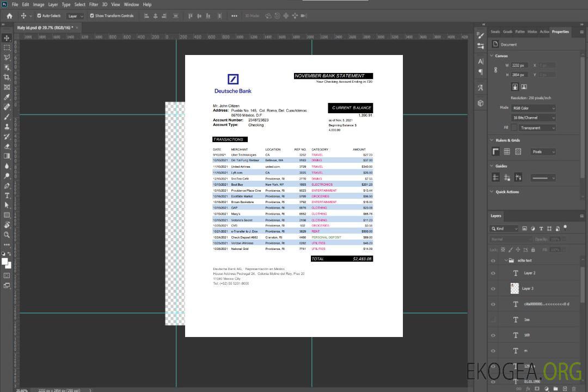Hide the 'm' text layer
The width and height of the screenshot is (588, 392).
pyautogui.click(x=493, y=351)
